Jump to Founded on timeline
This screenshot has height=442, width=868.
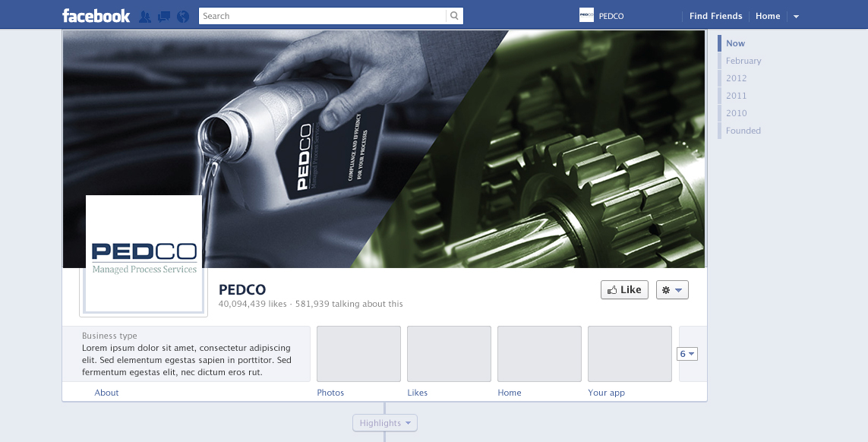tap(743, 131)
